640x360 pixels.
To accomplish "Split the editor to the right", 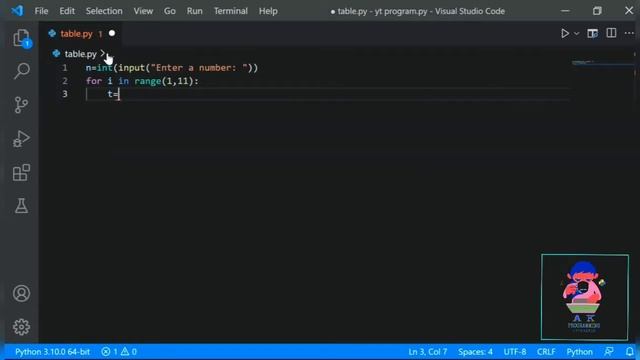I will (x=611, y=33).
